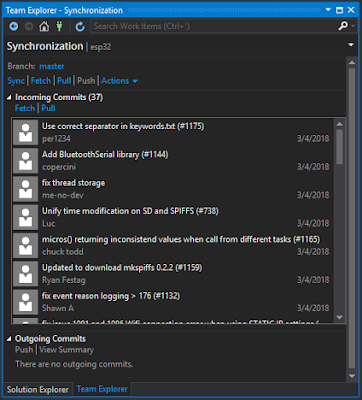The width and height of the screenshot is (362, 400).
Task: Click Fetch in the top action row
Action: [41, 81]
